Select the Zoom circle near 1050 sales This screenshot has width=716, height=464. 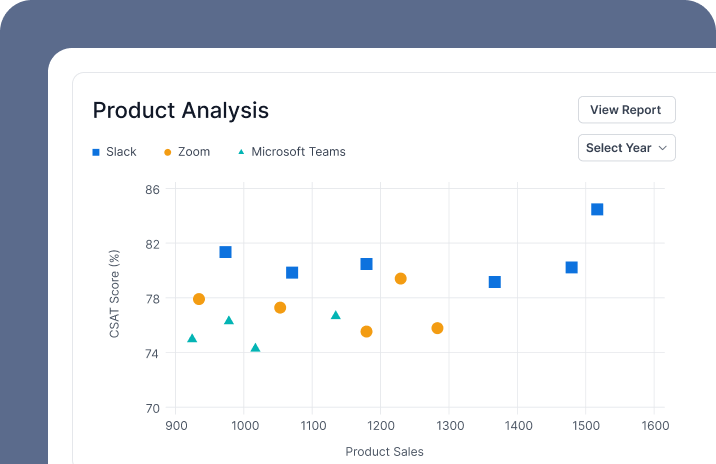point(280,308)
